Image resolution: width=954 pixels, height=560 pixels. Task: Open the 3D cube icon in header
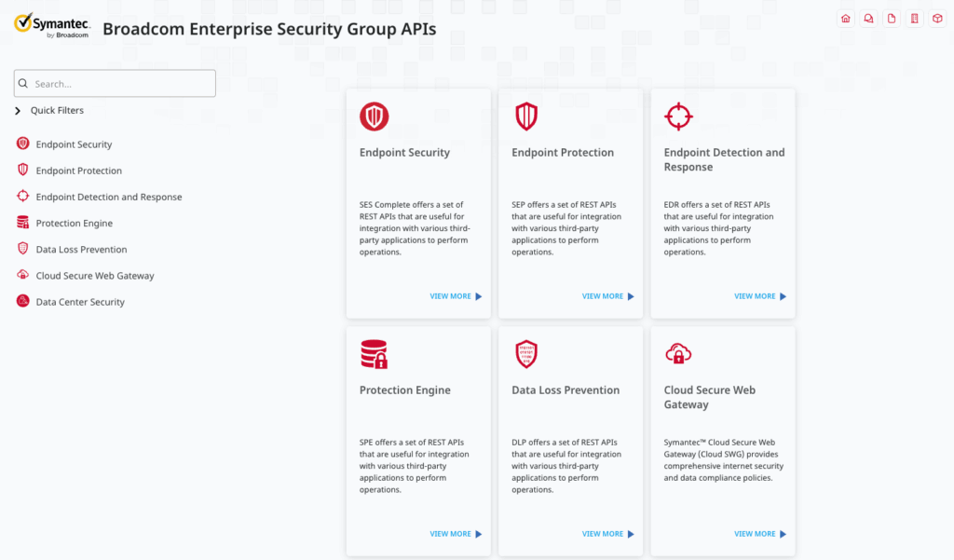point(937,19)
